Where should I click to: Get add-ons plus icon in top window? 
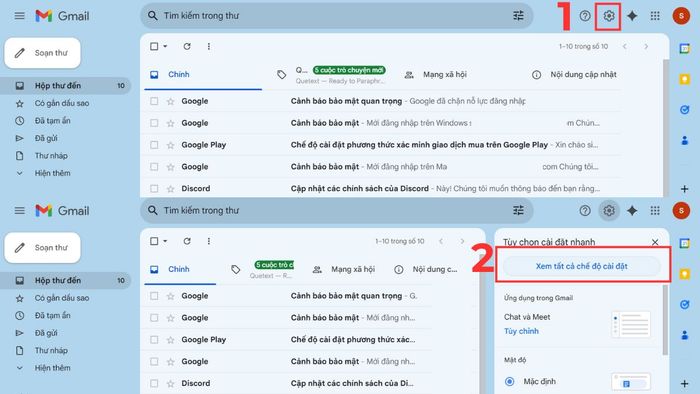684,189
